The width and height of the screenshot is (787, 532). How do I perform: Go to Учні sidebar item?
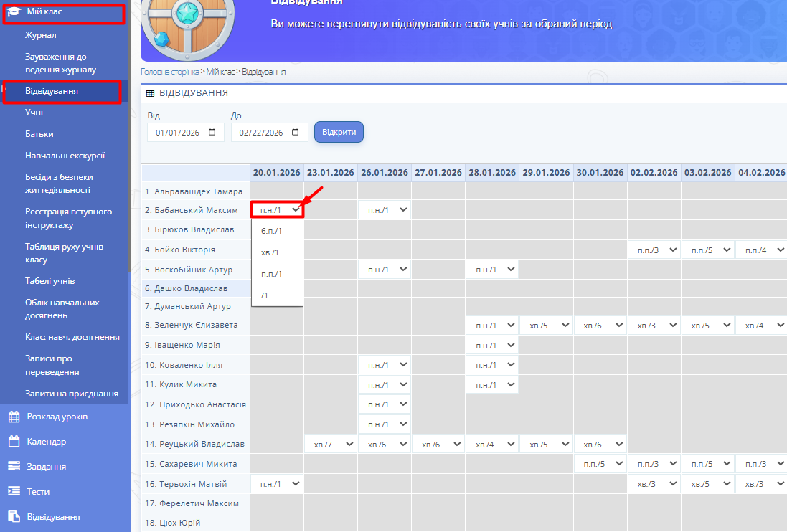[x=34, y=113]
